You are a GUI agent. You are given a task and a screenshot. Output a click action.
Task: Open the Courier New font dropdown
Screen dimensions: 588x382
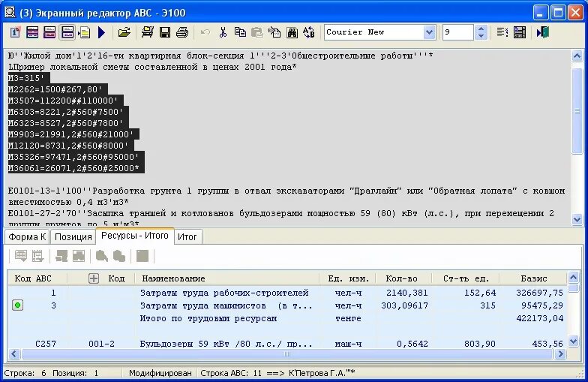pyautogui.click(x=429, y=32)
